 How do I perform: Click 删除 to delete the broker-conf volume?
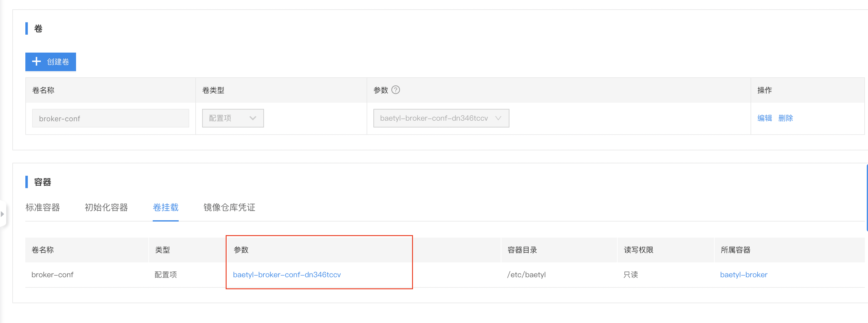click(785, 118)
